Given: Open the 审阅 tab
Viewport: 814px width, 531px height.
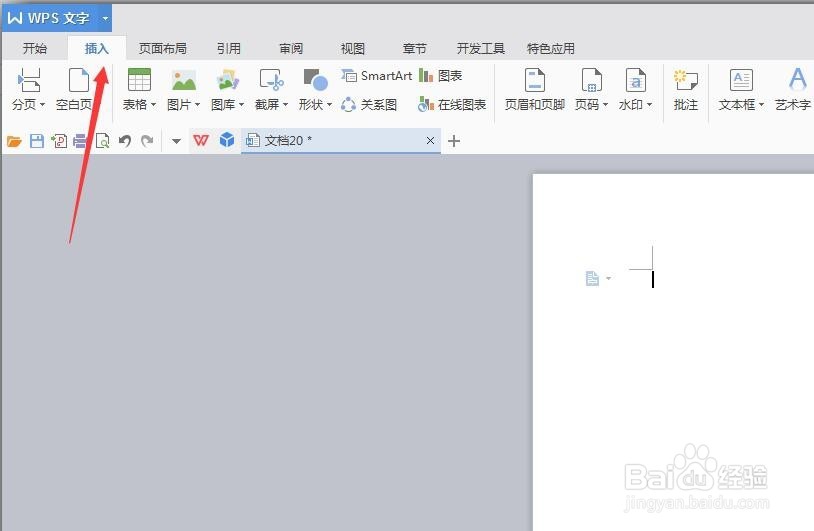Looking at the screenshot, I should (x=291, y=49).
